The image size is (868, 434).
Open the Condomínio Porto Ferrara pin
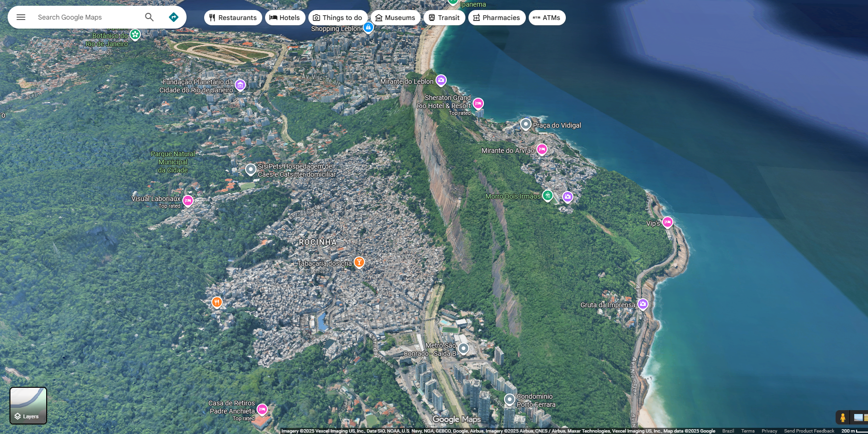(x=510, y=399)
